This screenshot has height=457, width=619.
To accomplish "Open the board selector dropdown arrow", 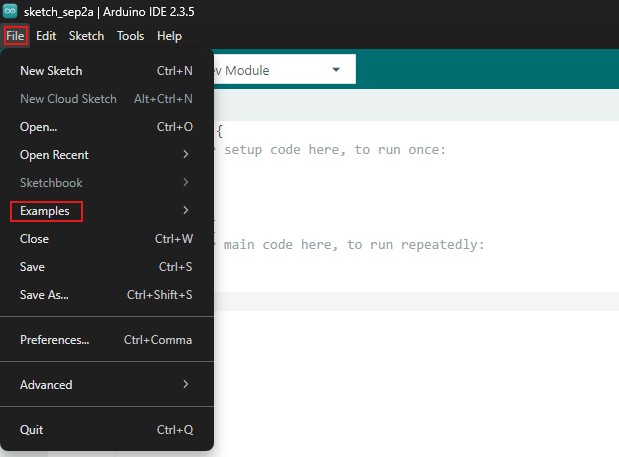I will (336, 69).
